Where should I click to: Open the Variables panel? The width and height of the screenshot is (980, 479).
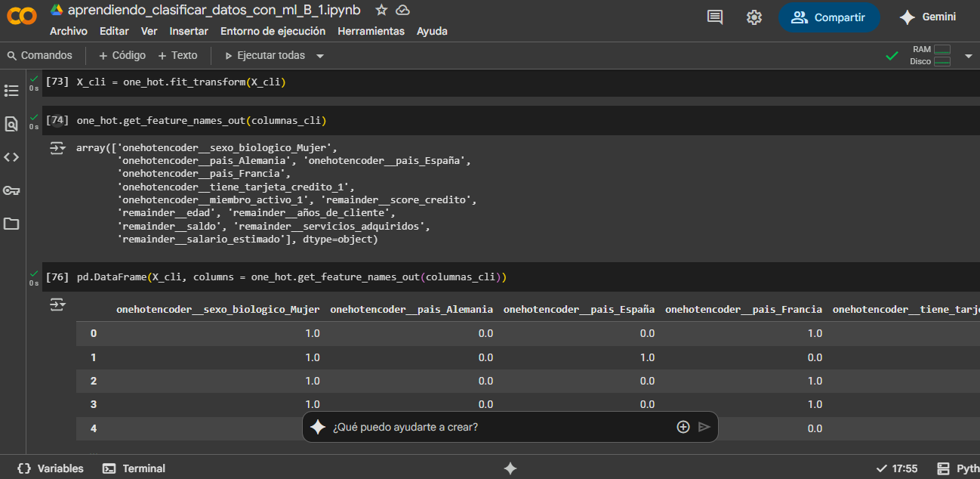point(50,468)
